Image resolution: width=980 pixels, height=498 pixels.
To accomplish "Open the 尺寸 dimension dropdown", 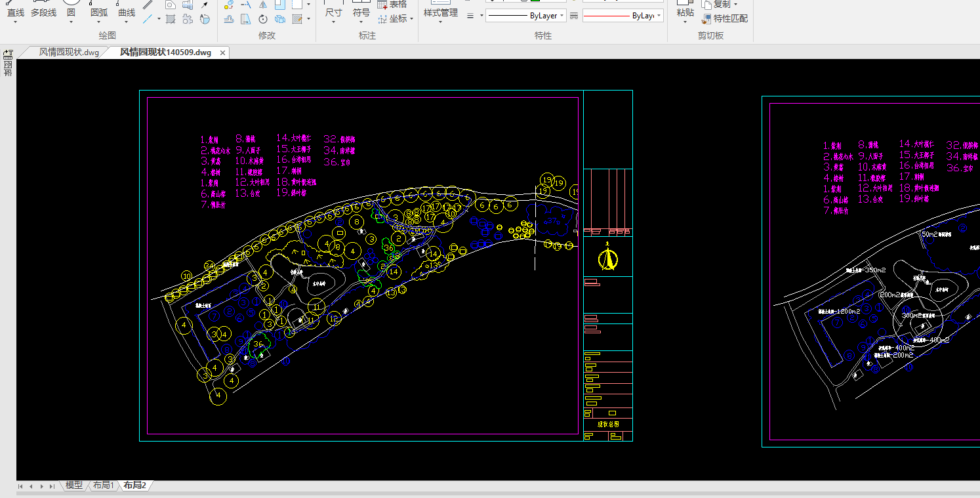I will coord(333,22).
